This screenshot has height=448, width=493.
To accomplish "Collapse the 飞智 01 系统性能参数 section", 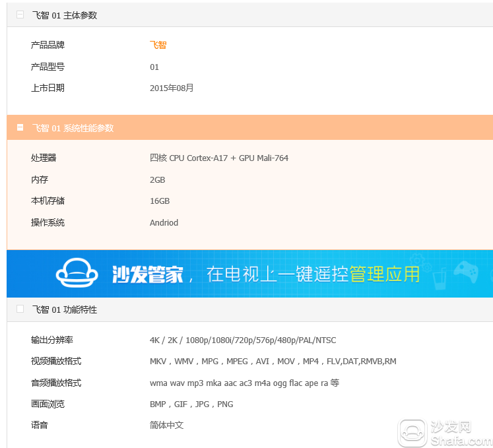I will 20,127.
